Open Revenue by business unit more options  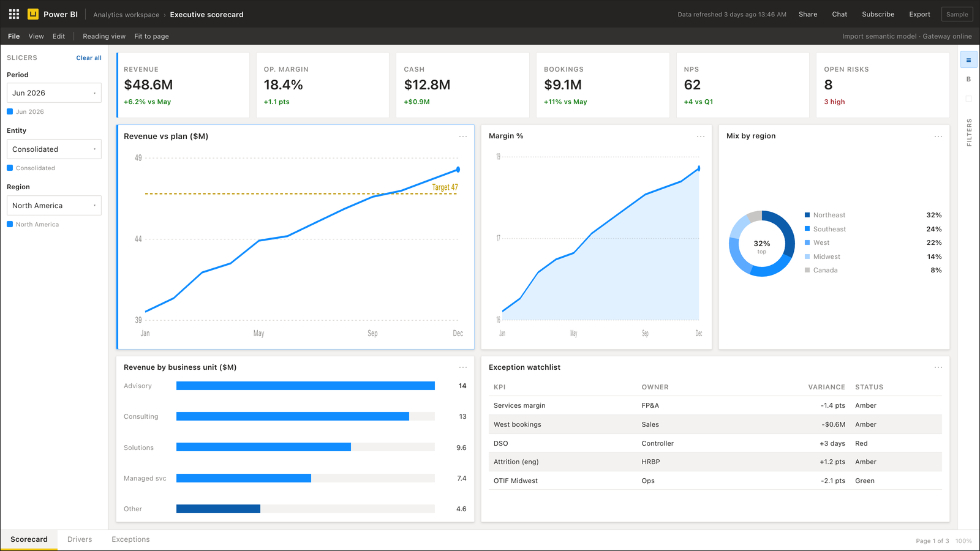pos(463,367)
